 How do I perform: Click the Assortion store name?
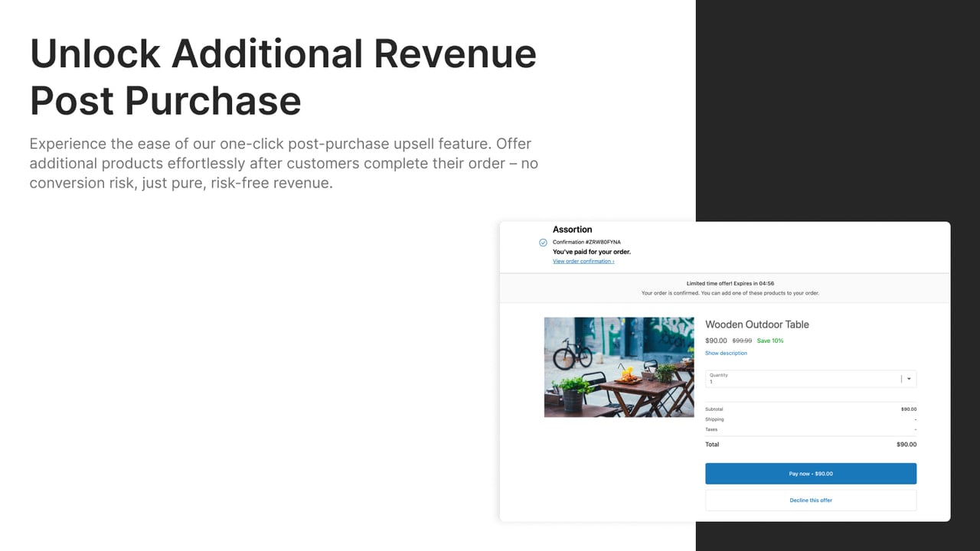(x=573, y=230)
